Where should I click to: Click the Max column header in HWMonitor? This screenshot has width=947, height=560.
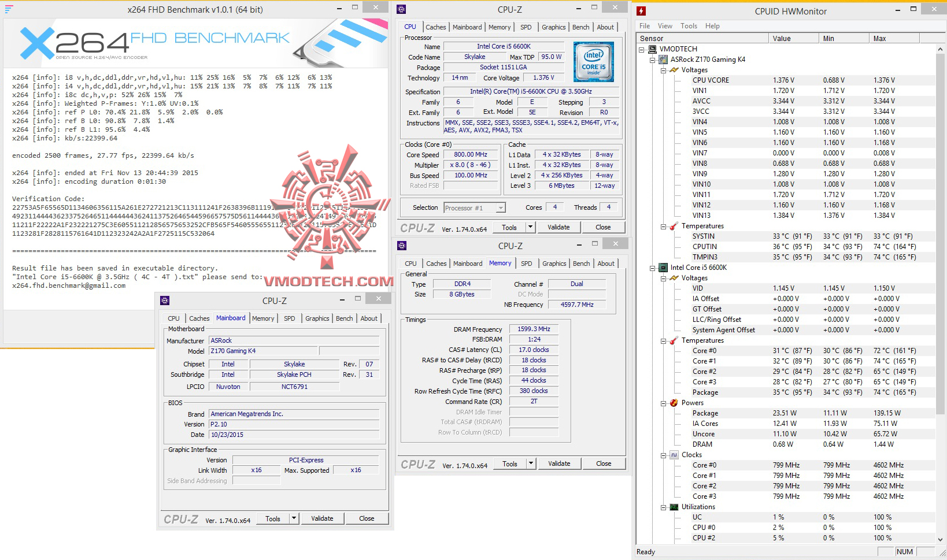coord(894,39)
